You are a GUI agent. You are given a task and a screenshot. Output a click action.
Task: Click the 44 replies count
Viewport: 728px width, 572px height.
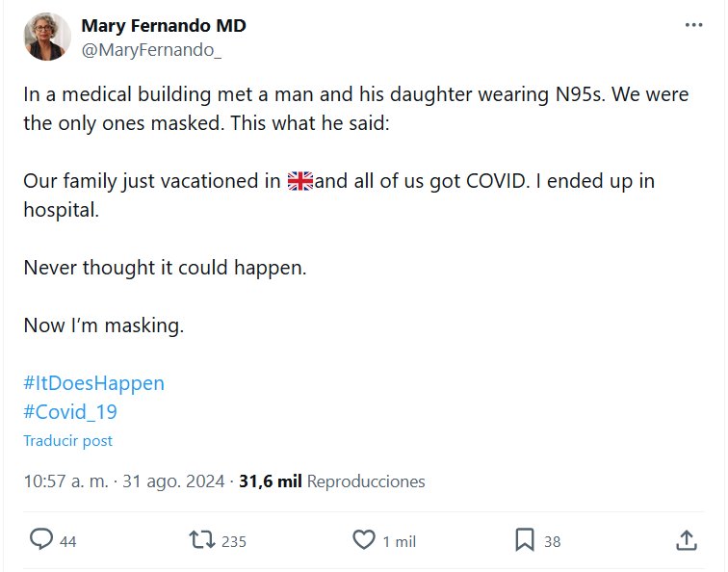67,542
